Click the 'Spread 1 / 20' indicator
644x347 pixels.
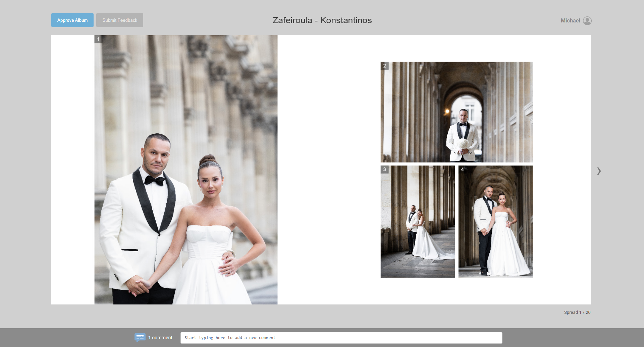pos(577,312)
